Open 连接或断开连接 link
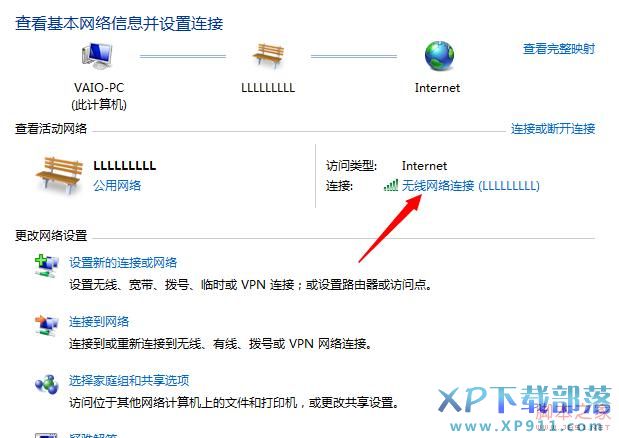The width and height of the screenshot is (619, 438). 553,129
